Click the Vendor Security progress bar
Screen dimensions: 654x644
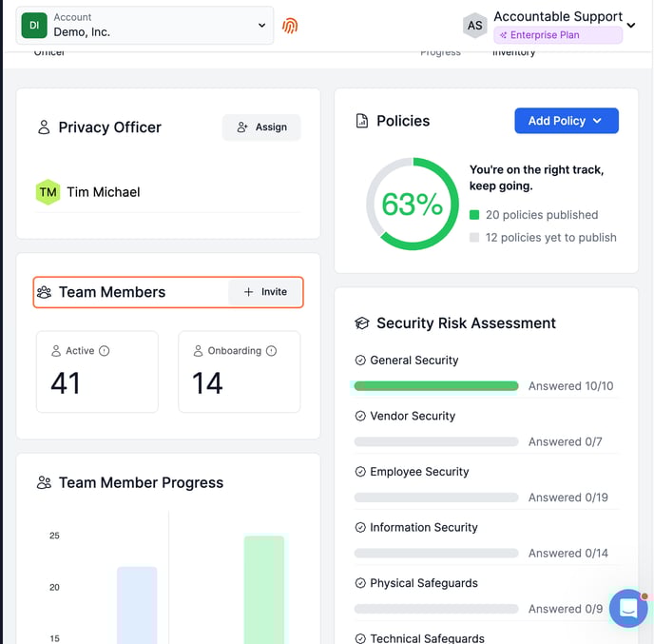(436, 441)
